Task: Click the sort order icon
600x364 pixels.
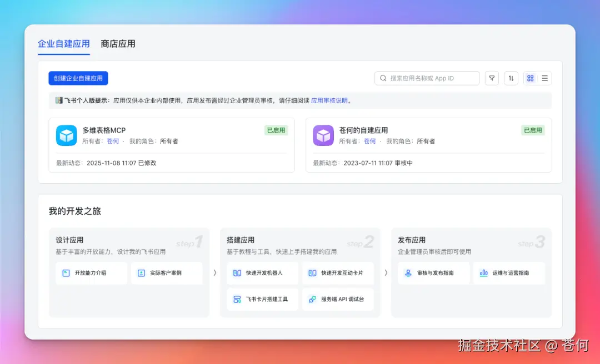Action: 511,78
